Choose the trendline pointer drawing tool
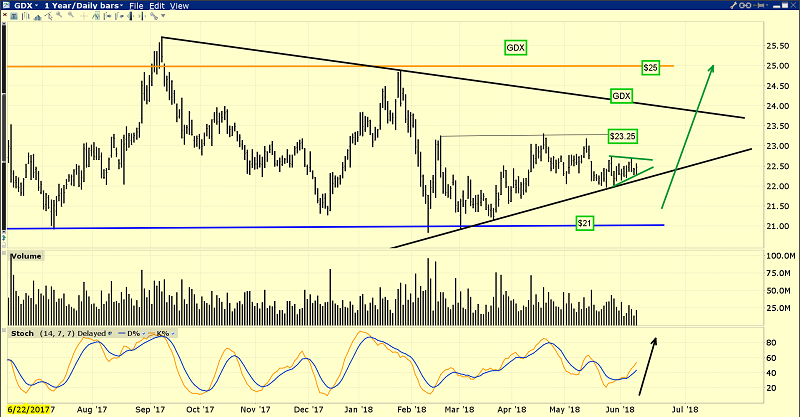The width and height of the screenshot is (800, 417). click(x=49, y=16)
